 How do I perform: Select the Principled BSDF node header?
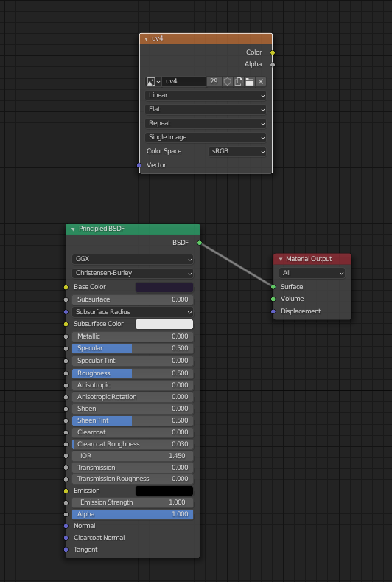133,229
